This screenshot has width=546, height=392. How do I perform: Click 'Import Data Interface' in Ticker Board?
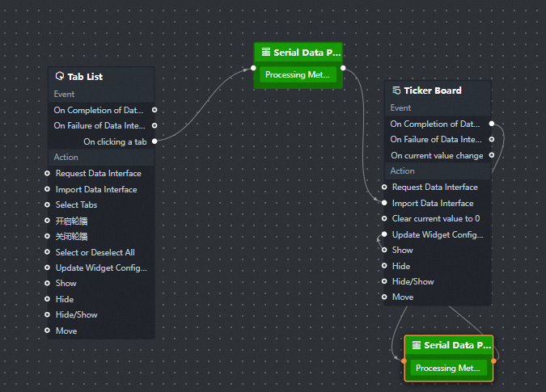click(x=433, y=203)
